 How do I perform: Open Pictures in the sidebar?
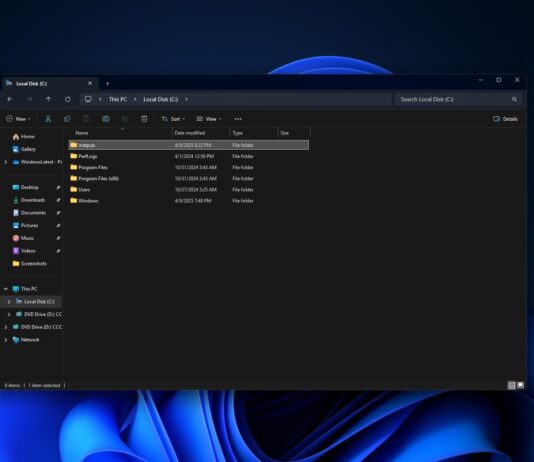tap(25, 225)
